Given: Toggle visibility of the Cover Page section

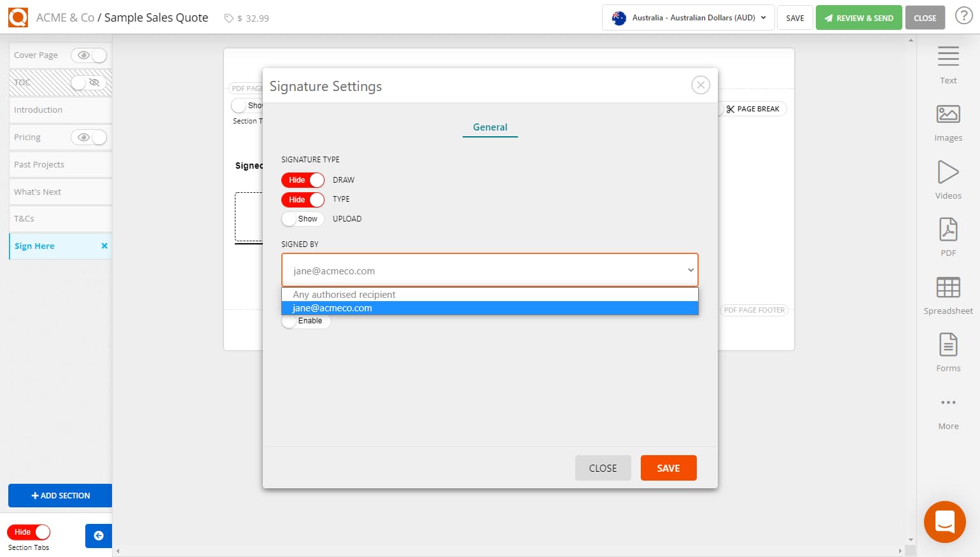Looking at the screenshot, I should [x=89, y=55].
